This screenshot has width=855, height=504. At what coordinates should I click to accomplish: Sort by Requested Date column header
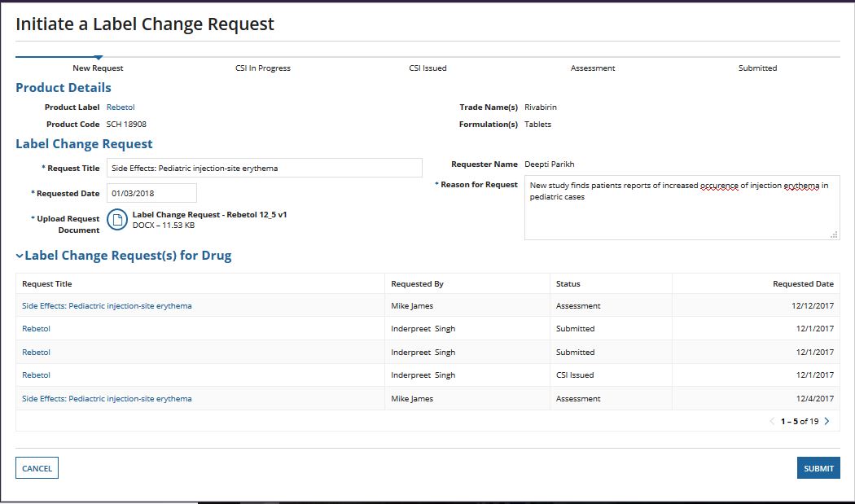tap(803, 283)
